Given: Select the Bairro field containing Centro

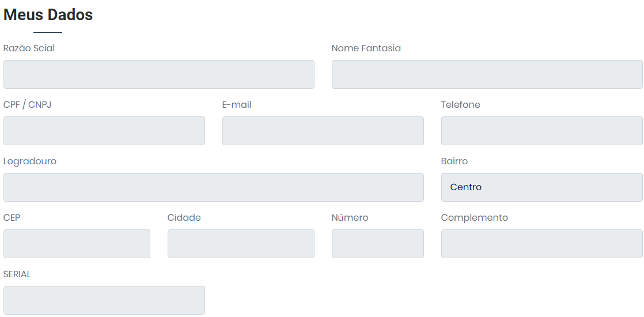Looking at the screenshot, I should coord(541,187).
